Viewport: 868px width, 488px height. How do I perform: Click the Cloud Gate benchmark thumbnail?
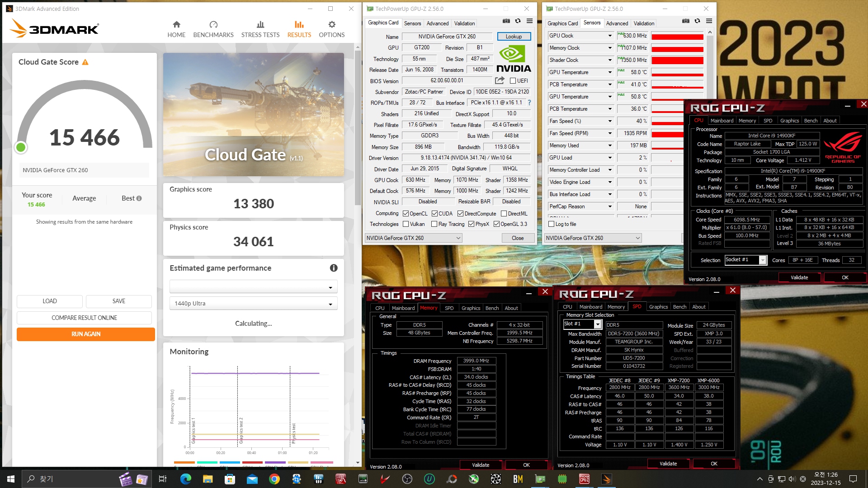[x=254, y=114]
